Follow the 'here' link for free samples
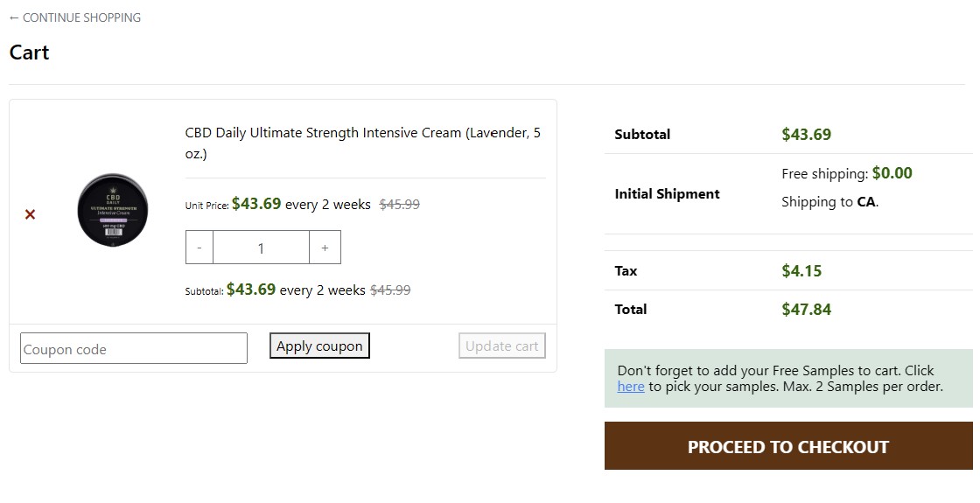 tap(631, 386)
